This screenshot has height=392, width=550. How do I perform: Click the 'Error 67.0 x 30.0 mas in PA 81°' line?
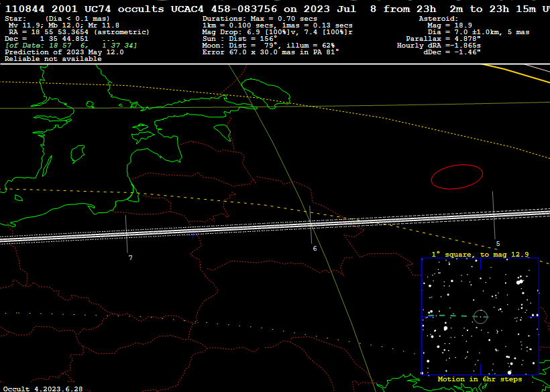tap(271, 52)
